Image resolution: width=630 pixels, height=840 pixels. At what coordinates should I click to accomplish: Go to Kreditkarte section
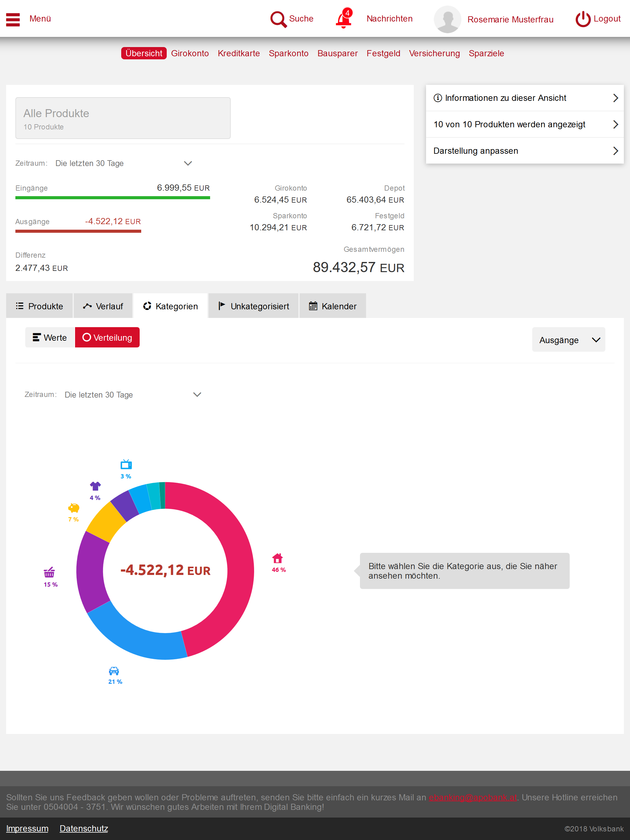tap(239, 53)
